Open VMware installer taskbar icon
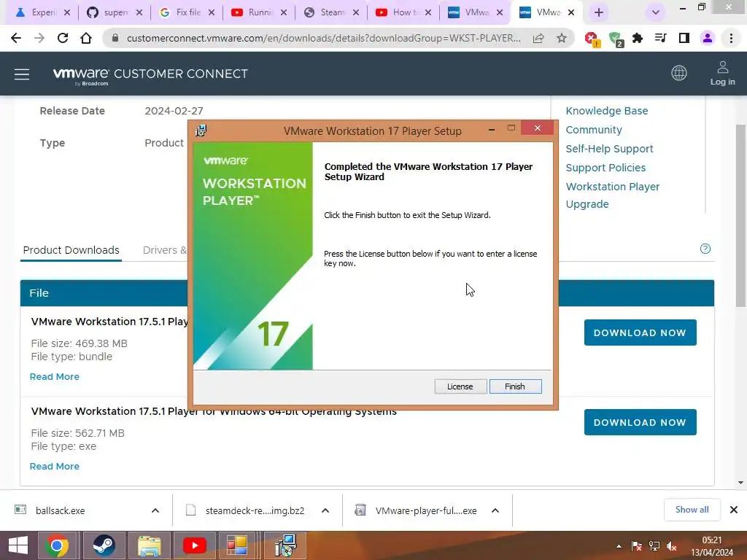Screen dimensions: 747x560 pyautogui.click(x=286, y=545)
